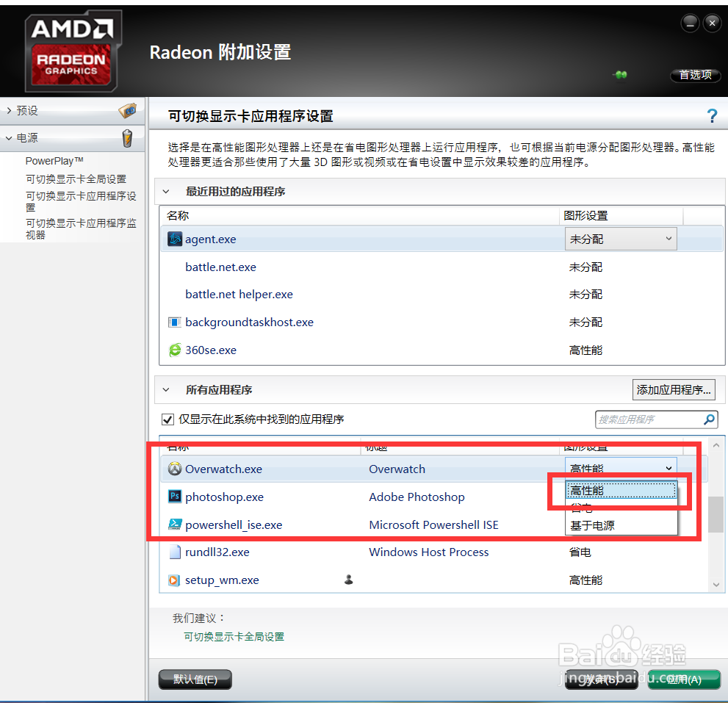728x703 pixels.
Task: Click 高性能 setting for 360se.exe
Action: pos(585,350)
